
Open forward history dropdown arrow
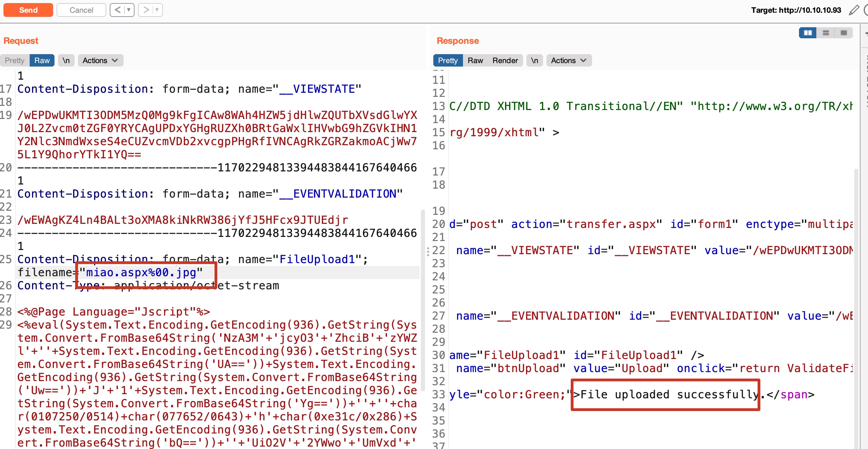(x=157, y=10)
